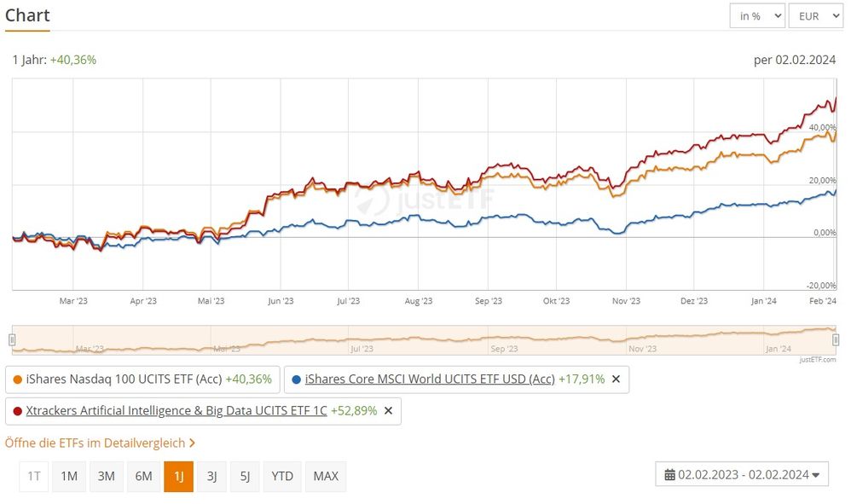Screen dimensions: 851x504
Task: Select the MAX time range
Action: [326, 477]
